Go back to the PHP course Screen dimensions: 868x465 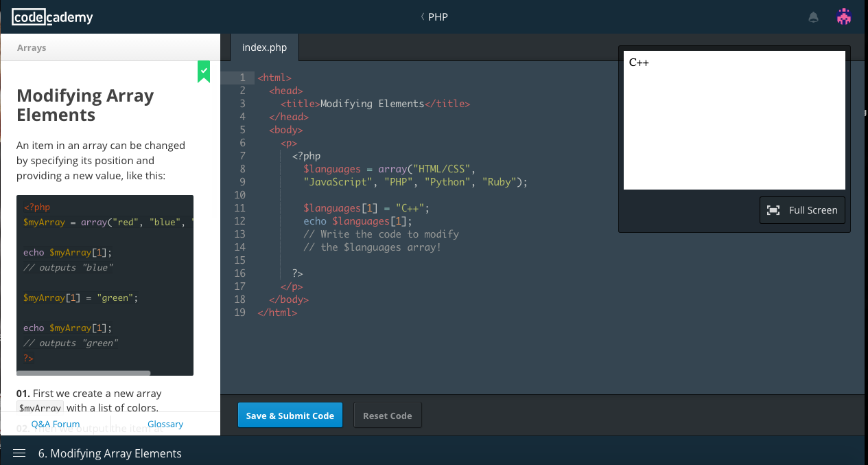pos(434,17)
